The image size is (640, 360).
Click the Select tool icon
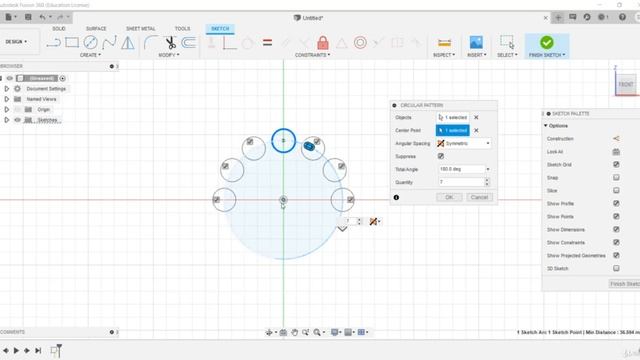tap(507, 42)
